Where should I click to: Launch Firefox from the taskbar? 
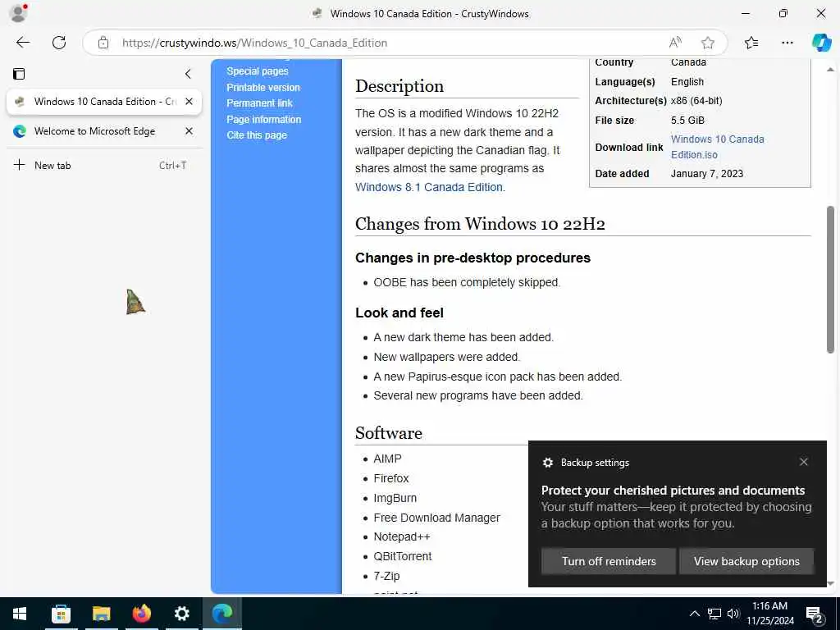pyautogui.click(x=141, y=614)
